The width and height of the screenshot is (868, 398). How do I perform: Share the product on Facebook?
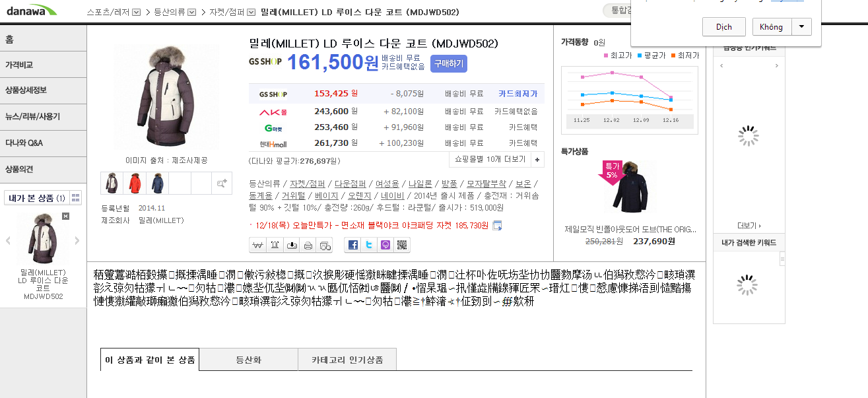coord(353,245)
